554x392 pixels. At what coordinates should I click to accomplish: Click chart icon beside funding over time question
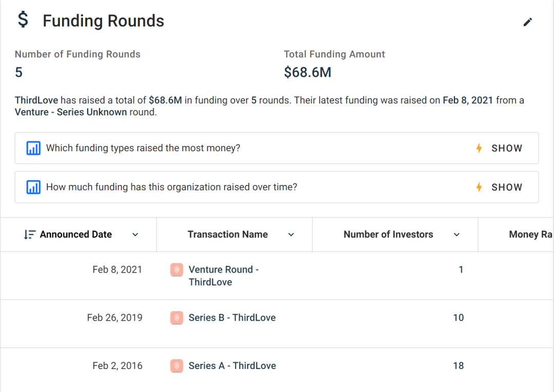click(33, 188)
